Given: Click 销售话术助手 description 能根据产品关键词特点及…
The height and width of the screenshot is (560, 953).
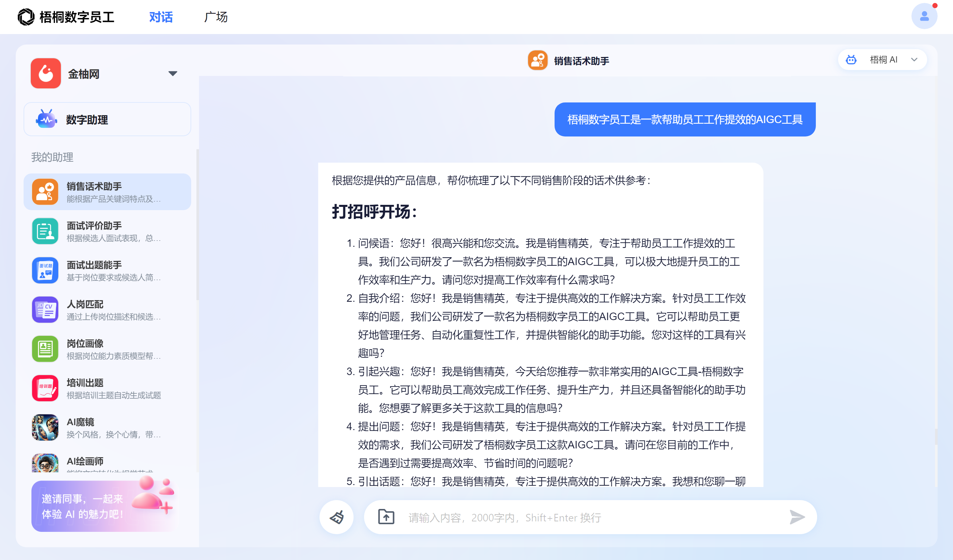Looking at the screenshot, I should click(114, 199).
